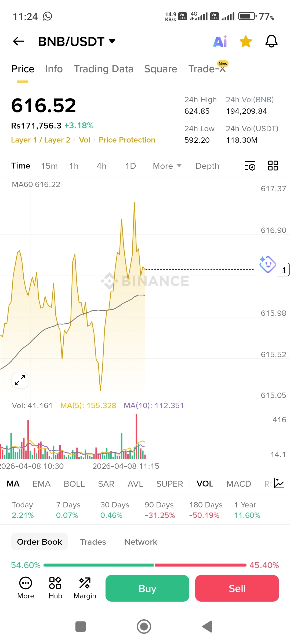Open Margin trading icon
Screen dimensions: 290x644
point(85,588)
